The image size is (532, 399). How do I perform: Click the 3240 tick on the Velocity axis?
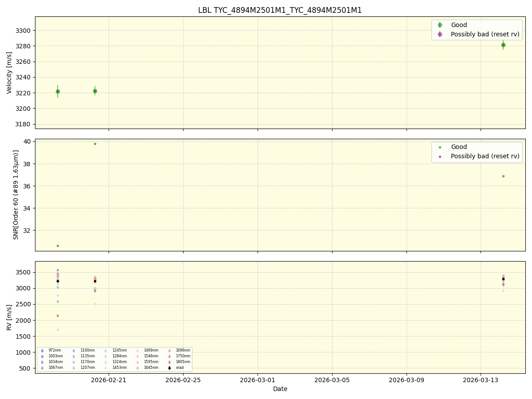24,77
